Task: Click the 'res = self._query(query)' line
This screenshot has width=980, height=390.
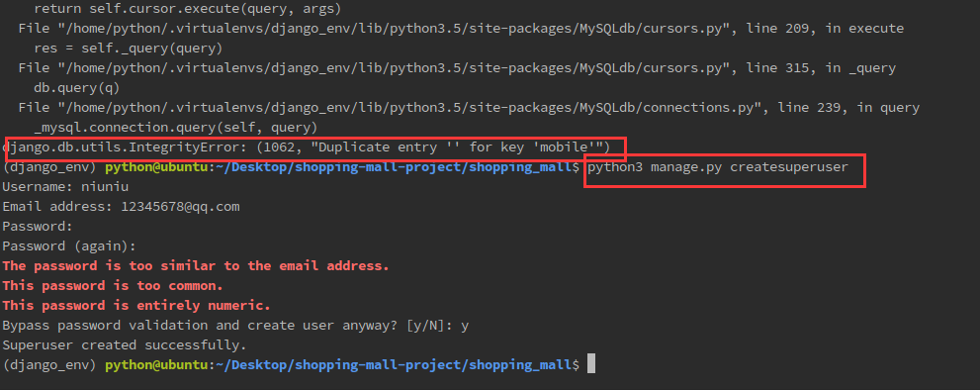Action: pos(129,49)
